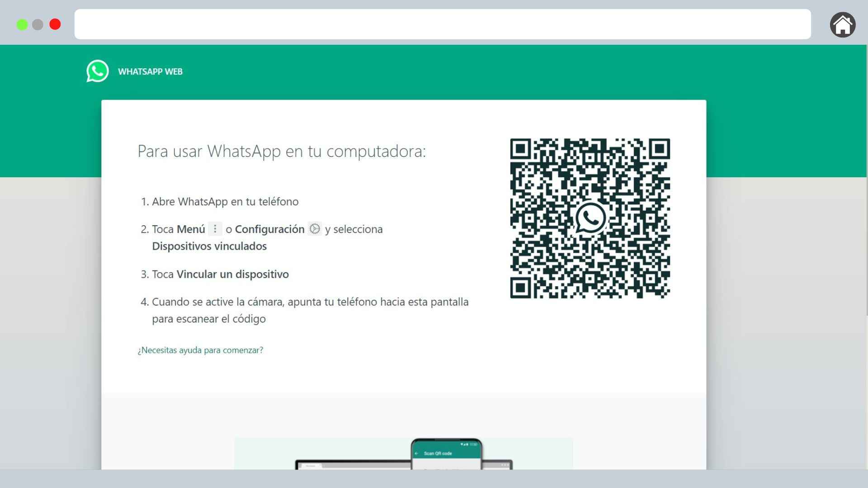Click the Menu three-dots icon in step 2
The height and width of the screenshot is (488, 868).
[x=216, y=229]
